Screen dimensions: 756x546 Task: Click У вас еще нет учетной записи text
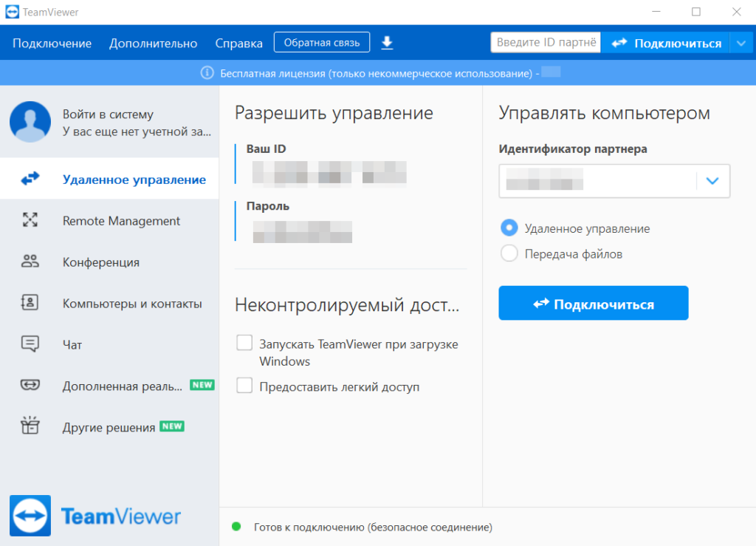pyautogui.click(x=137, y=132)
